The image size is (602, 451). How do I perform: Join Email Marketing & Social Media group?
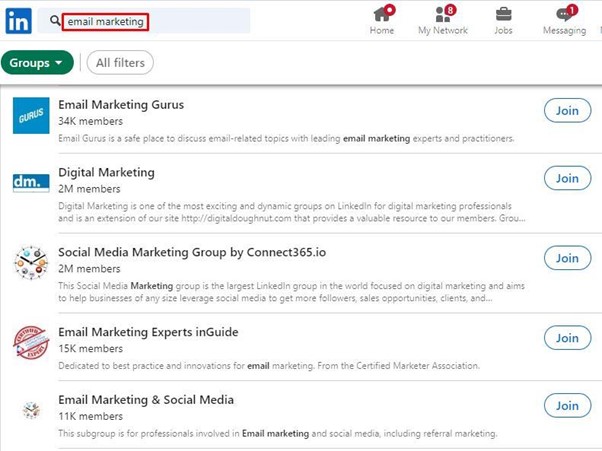(x=567, y=405)
